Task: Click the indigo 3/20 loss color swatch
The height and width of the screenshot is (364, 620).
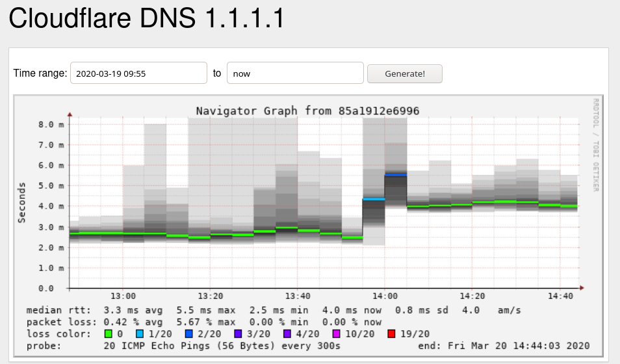Action: pos(238,334)
